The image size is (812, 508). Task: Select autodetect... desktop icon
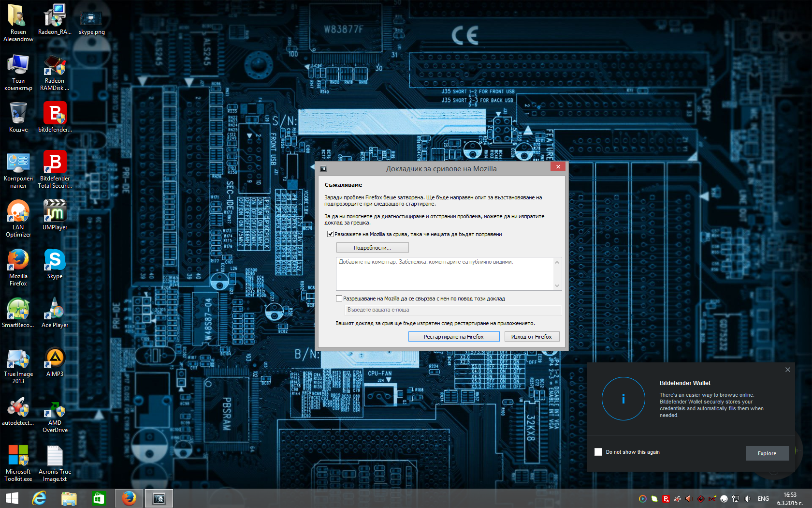point(18,411)
